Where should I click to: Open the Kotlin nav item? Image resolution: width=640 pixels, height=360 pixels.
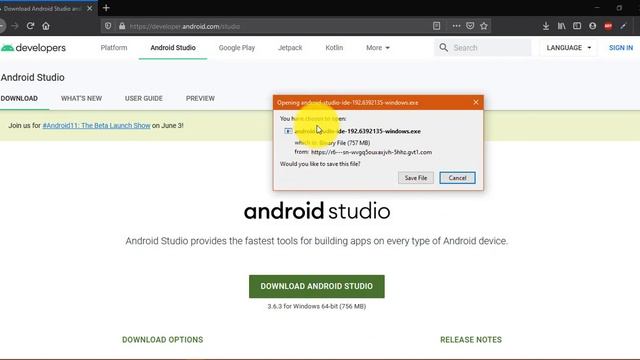point(334,48)
